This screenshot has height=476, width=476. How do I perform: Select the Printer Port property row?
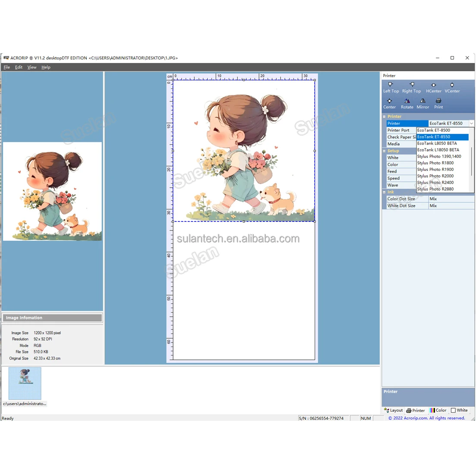click(401, 130)
